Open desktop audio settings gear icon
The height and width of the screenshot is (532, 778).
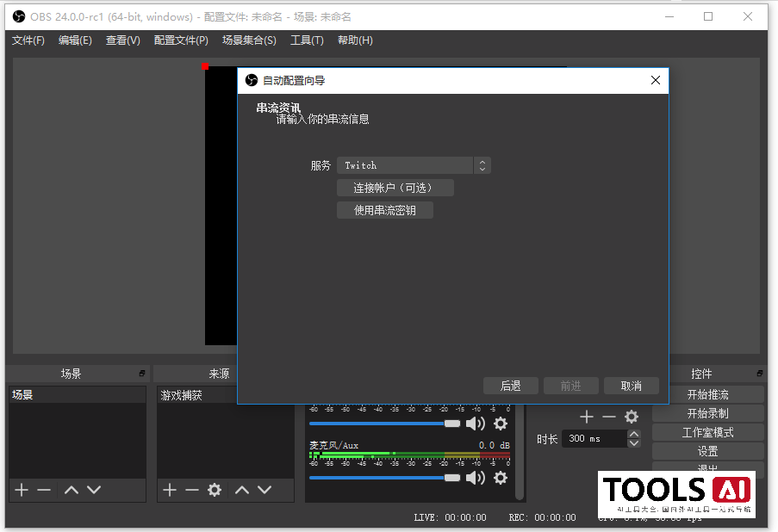click(501, 424)
